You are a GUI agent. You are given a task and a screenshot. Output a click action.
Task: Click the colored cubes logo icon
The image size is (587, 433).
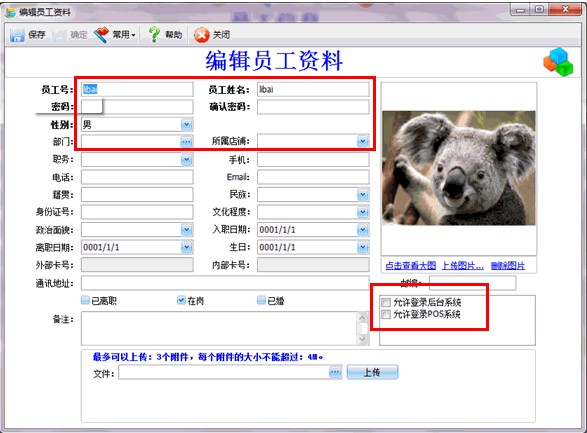click(x=558, y=62)
